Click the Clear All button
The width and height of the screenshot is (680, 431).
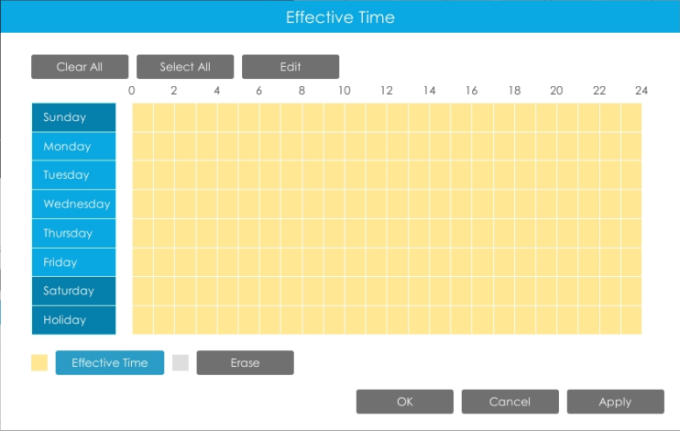tap(80, 67)
